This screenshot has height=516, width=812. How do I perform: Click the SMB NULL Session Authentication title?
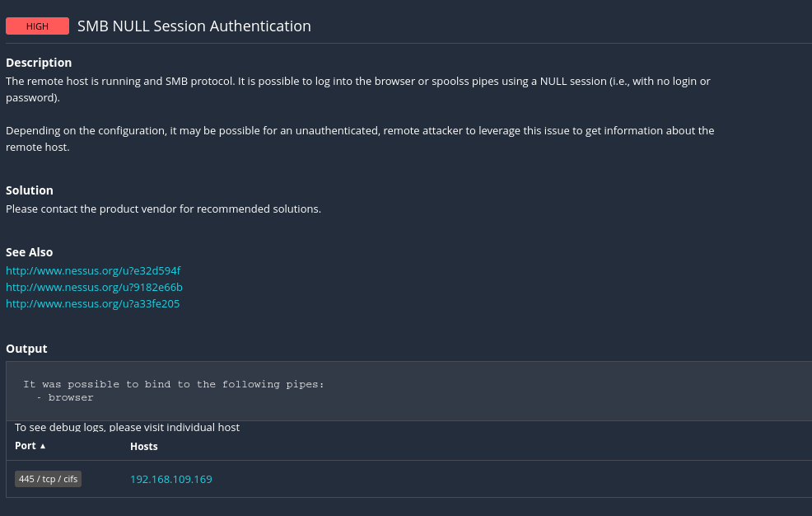(194, 26)
